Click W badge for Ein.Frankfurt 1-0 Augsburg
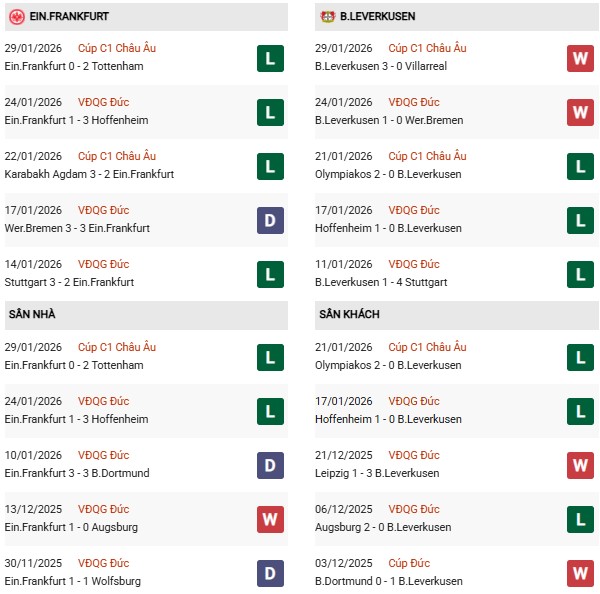600x594 pixels. pos(269,519)
